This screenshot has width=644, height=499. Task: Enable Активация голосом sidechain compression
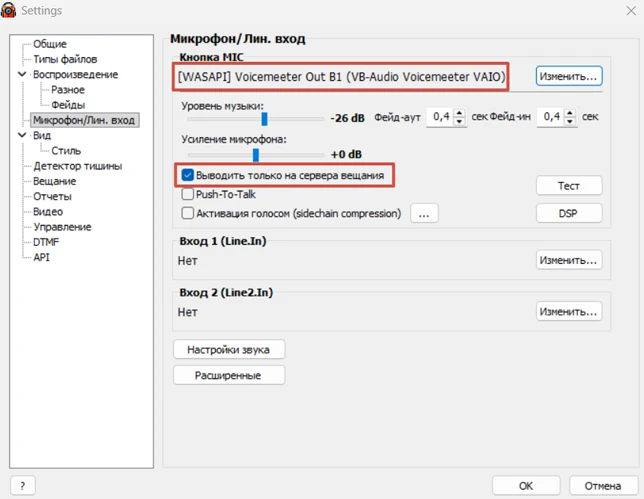point(187,213)
